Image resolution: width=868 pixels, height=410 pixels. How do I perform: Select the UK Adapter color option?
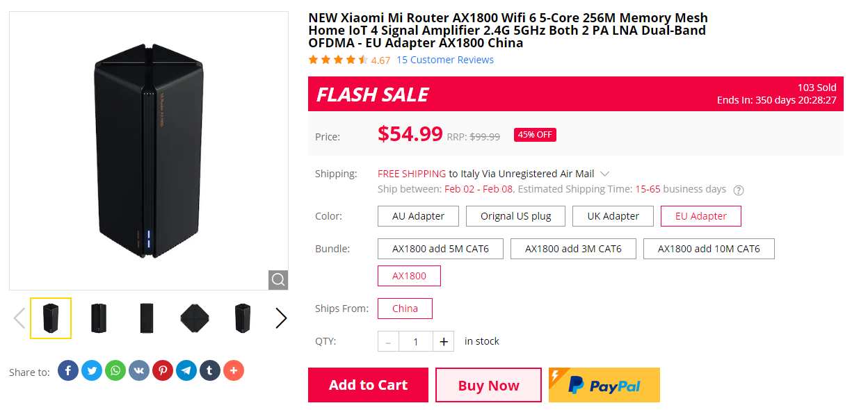tap(613, 215)
